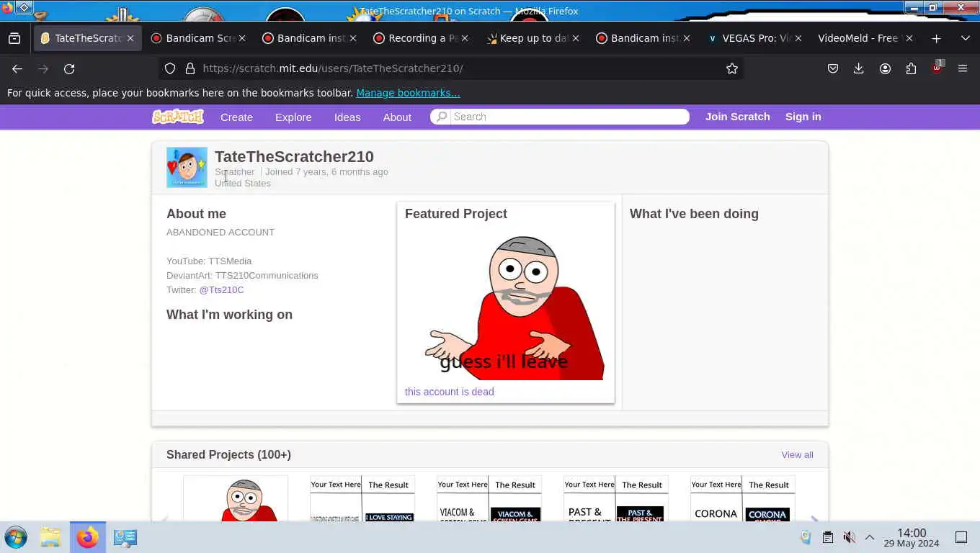The width and height of the screenshot is (980, 553).
Task: Open the first shared project thumbnail with red-shirt character
Action: pyautogui.click(x=236, y=498)
